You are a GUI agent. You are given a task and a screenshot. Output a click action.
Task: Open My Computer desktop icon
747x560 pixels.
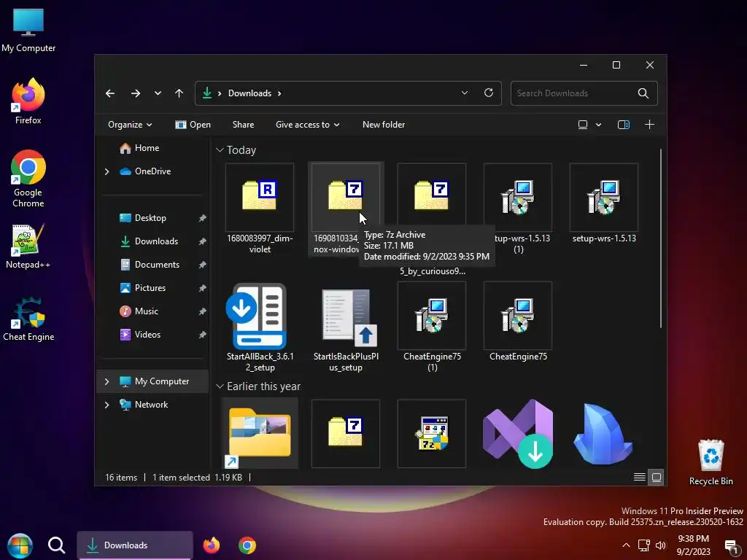[28, 31]
